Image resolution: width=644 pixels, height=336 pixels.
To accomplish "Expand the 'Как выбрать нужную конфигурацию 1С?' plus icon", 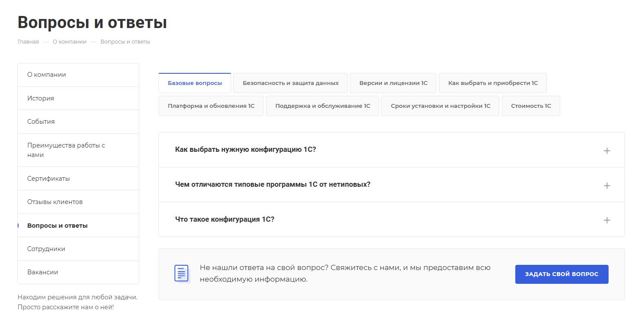I will coord(606,151).
